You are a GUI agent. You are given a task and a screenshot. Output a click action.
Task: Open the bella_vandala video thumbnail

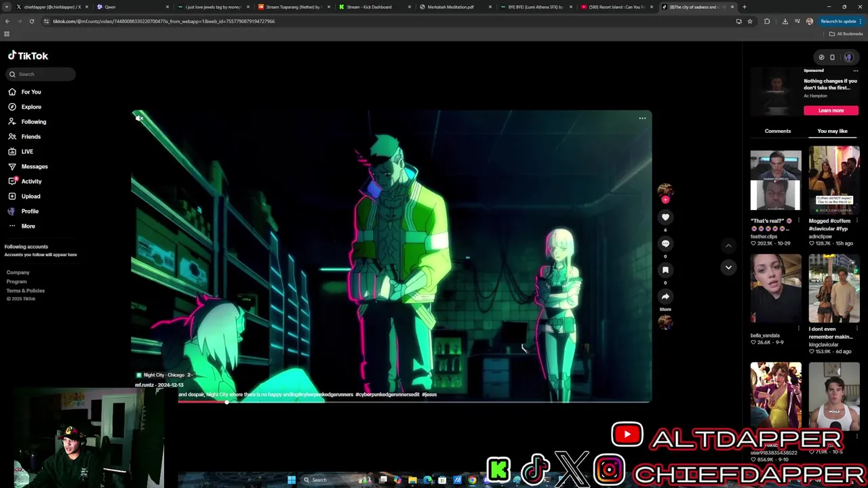pyautogui.click(x=776, y=288)
